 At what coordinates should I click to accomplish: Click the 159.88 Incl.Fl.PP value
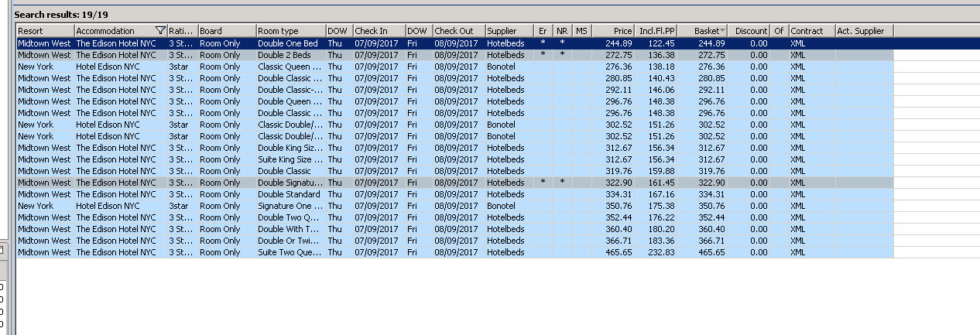click(x=662, y=171)
